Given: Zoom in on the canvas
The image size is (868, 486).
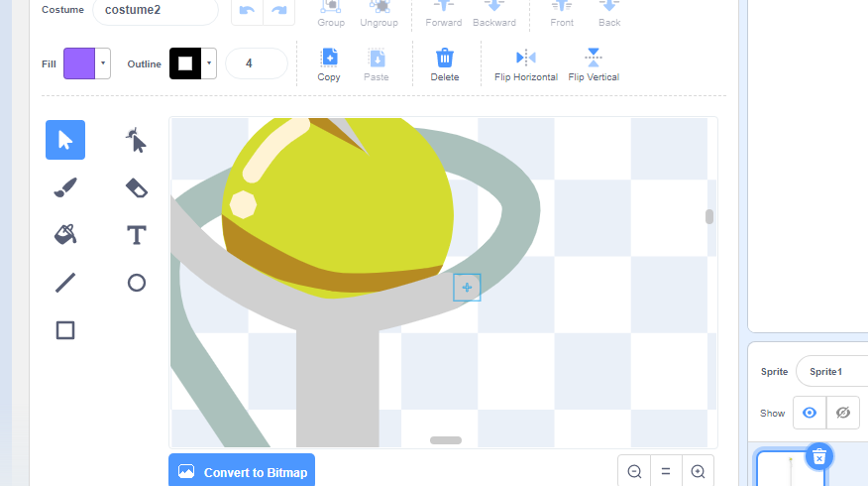Looking at the screenshot, I should tap(698, 472).
